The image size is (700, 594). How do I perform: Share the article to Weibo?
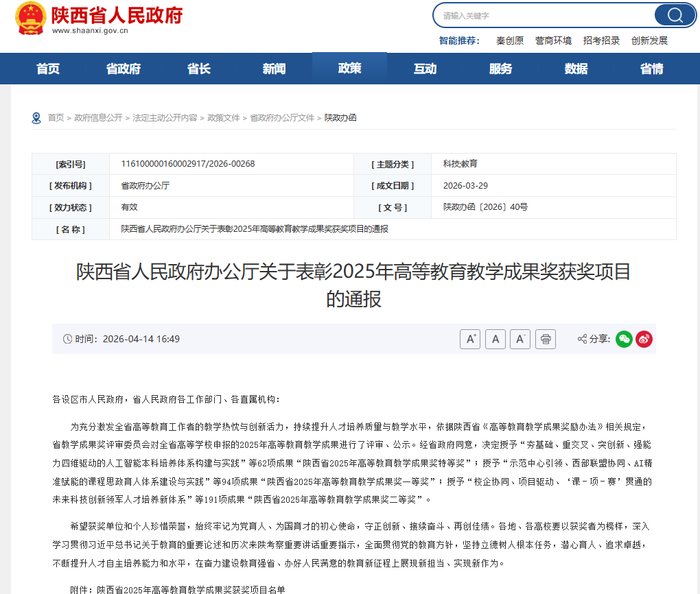(x=644, y=339)
